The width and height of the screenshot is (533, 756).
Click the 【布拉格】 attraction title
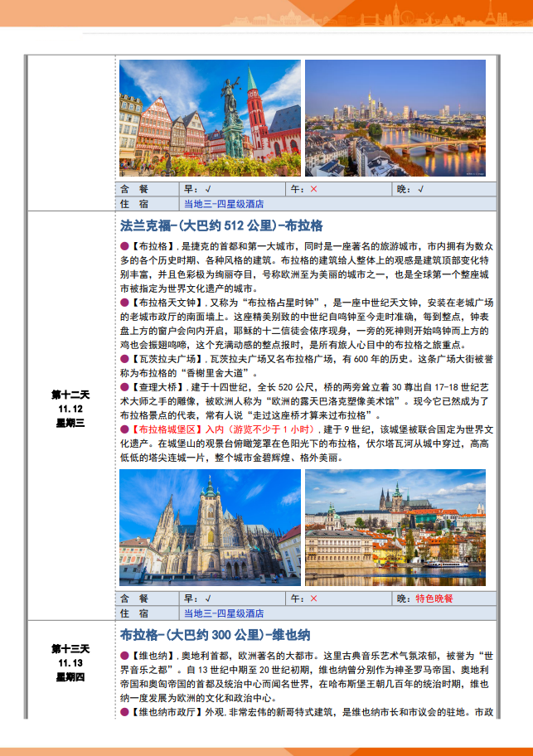(153, 246)
